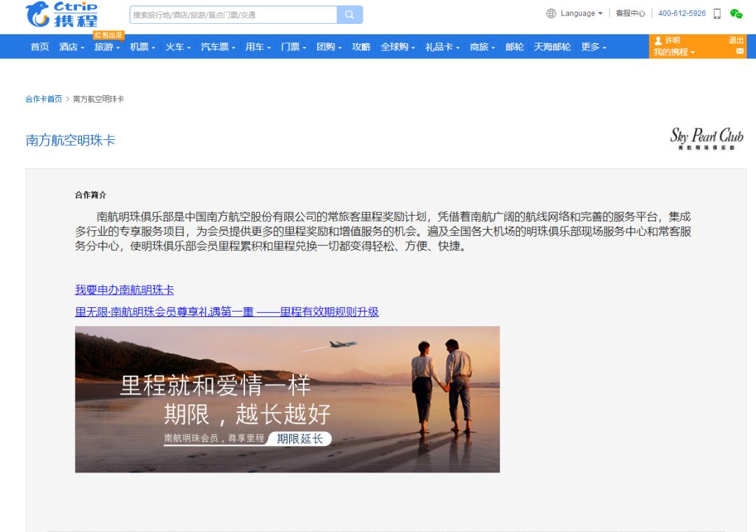The image size is (756, 532).
Task: Open the mobile phone app icon
Action: coord(717,13)
